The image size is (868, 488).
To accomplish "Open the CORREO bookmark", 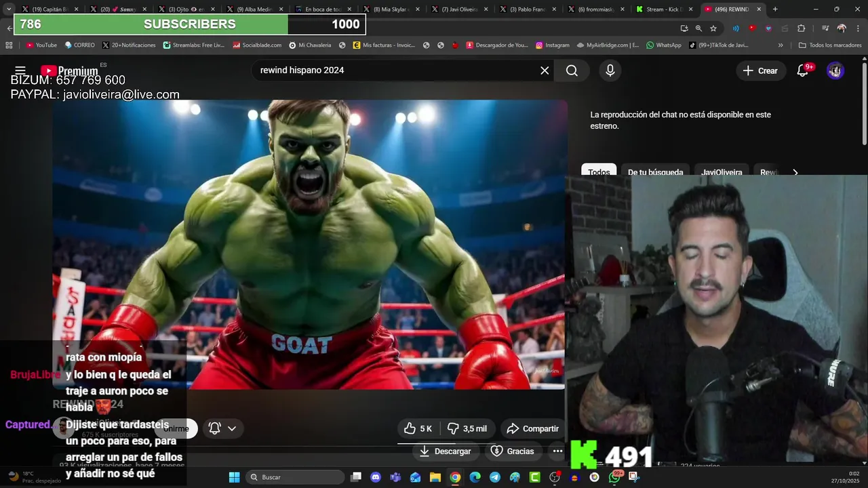I will click(x=80, y=45).
